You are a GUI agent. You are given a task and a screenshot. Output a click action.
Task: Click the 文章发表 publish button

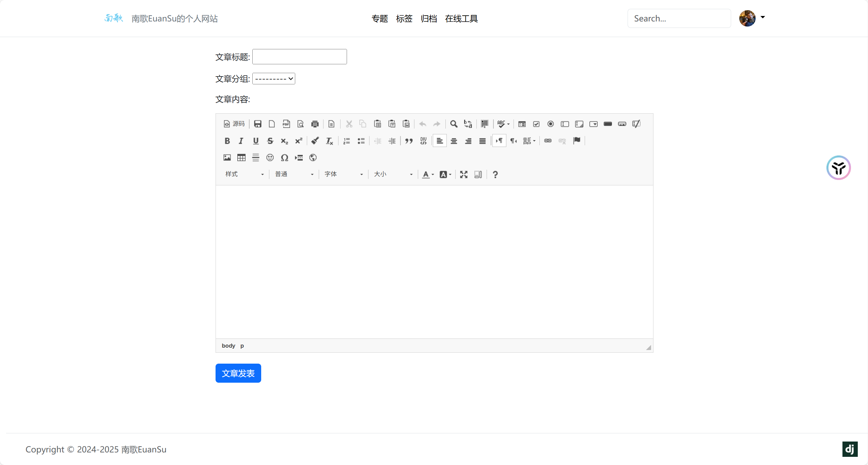238,373
